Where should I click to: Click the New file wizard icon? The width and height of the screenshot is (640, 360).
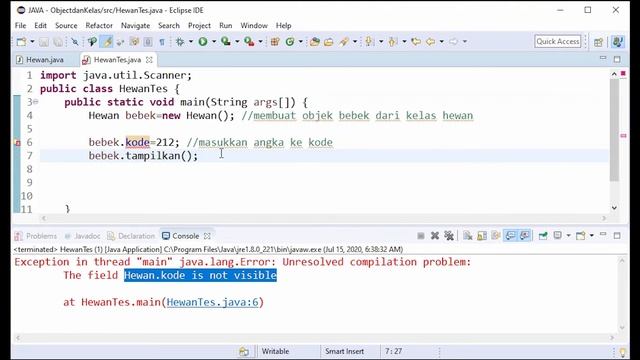click(x=21, y=42)
